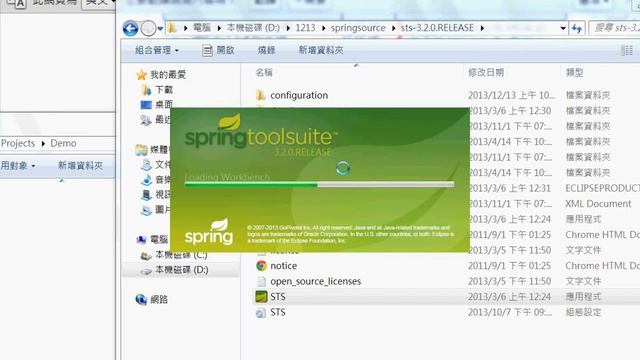The width and height of the screenshot is (640, 360).
Task: Click XML Document type cell
Action: tap(598, 204)
